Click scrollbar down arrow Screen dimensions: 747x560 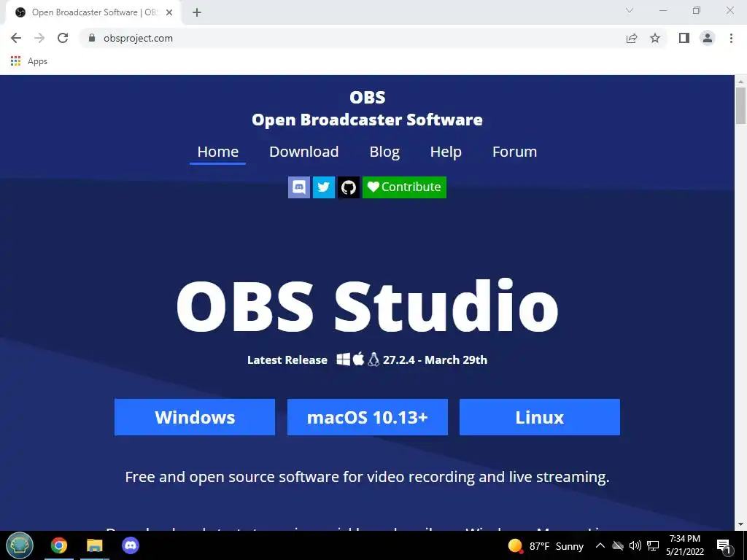(x=741, y=525)
